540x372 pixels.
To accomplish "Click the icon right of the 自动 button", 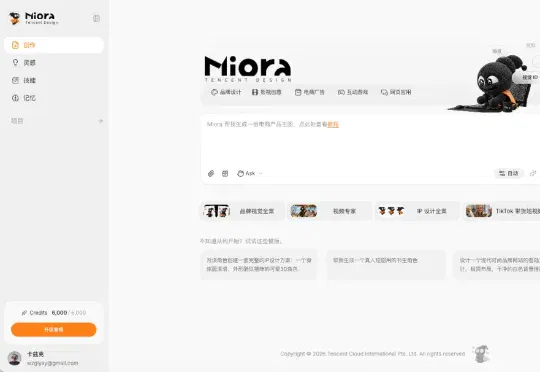I will pos(533,173).
